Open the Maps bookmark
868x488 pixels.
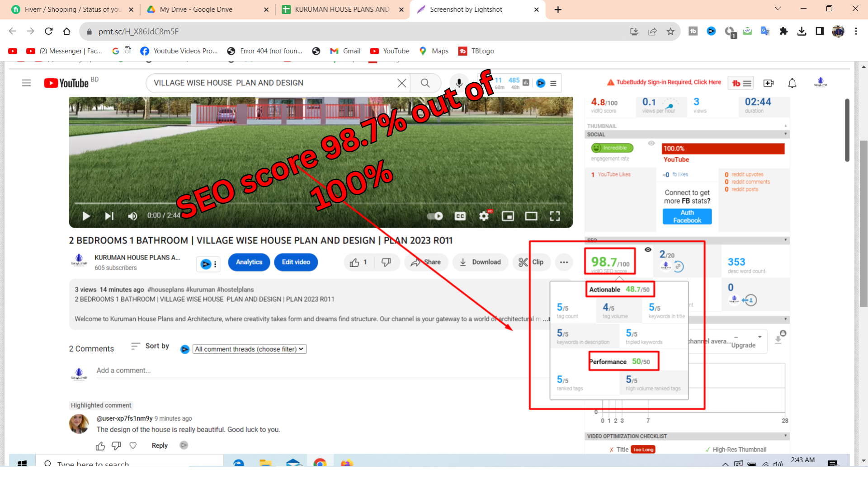point(434,51)
